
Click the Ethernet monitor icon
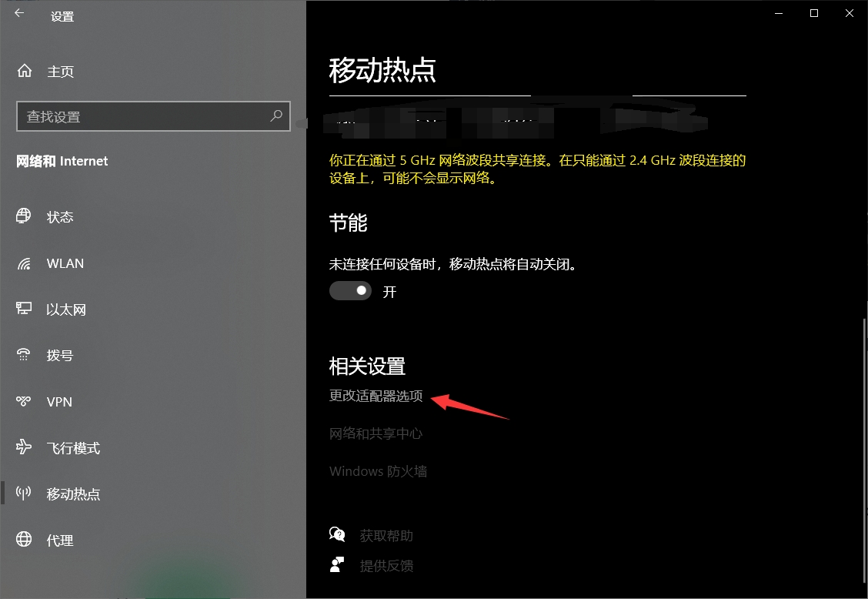point(24,308)
